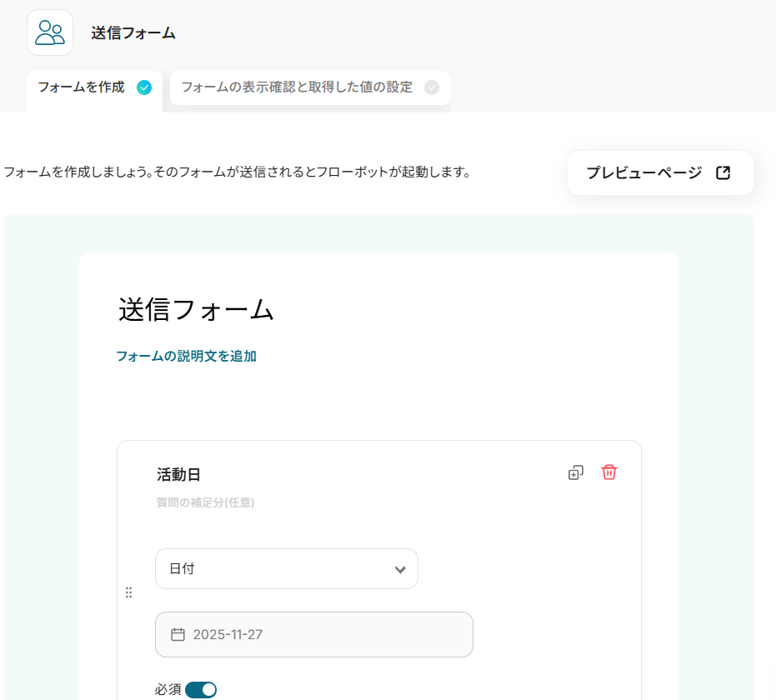
Task: Click the external link icon in プレビューページ
Action: (723, 173)
